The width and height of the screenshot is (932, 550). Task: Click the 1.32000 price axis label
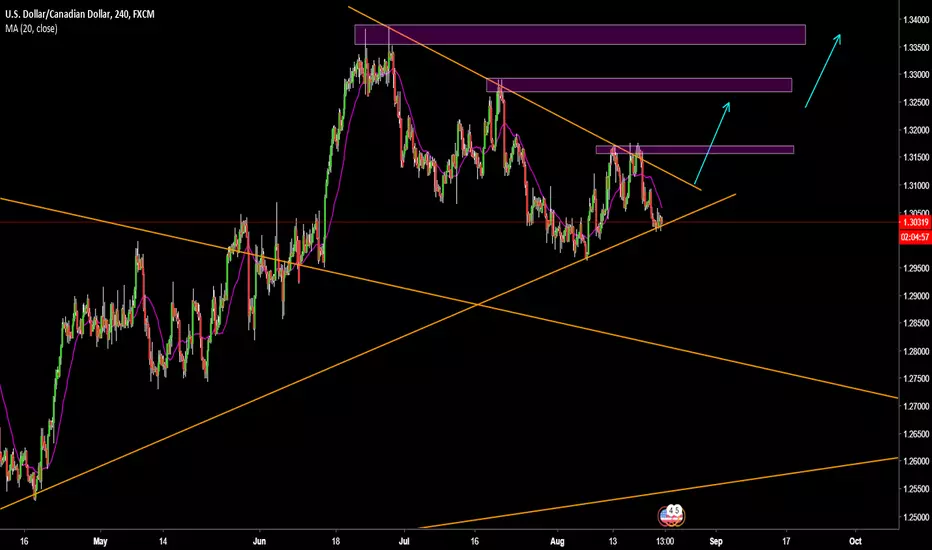(915, 130)
